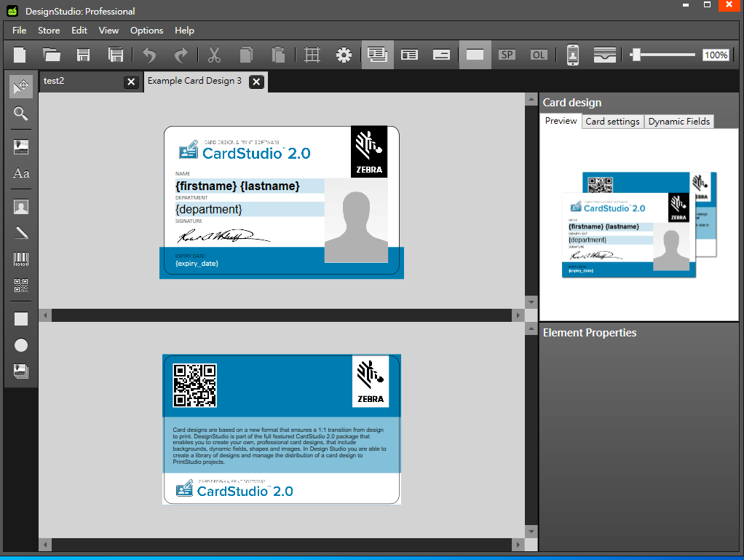Viewport: 744px width, 560px height.
Task: Close the test2 tab
Action: coord(132,82)
